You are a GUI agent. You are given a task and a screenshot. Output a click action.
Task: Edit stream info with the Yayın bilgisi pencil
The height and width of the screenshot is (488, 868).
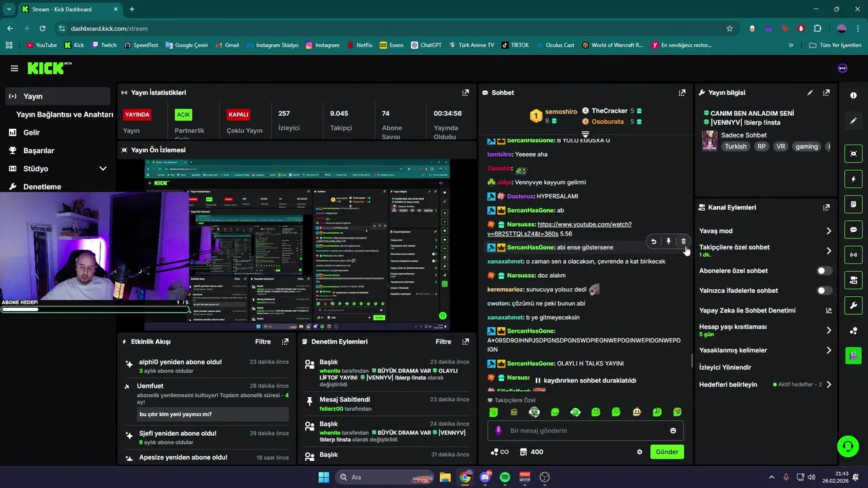[810, 93]
